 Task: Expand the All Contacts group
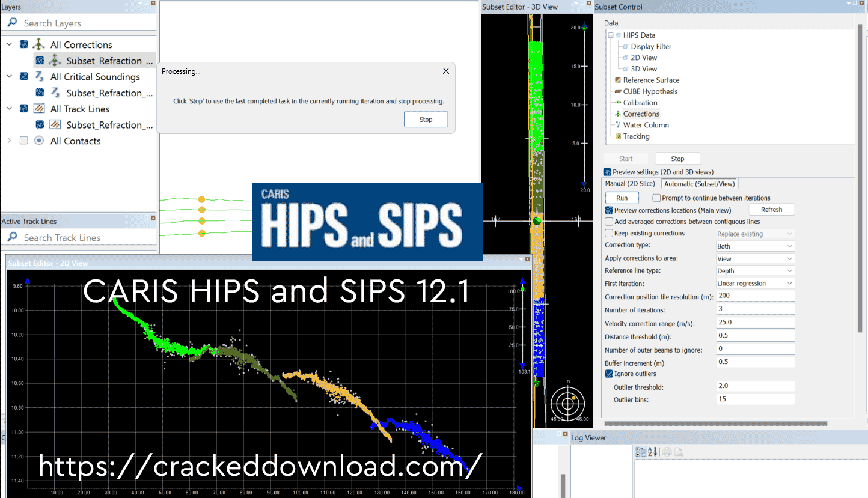(x=9, y=141)
